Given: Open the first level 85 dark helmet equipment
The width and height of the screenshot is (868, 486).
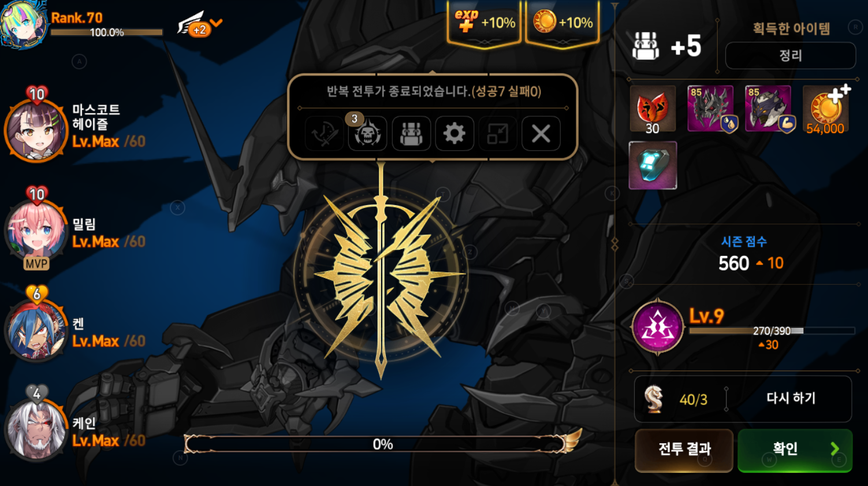Looking at the screenshot, I should (710, 109).
